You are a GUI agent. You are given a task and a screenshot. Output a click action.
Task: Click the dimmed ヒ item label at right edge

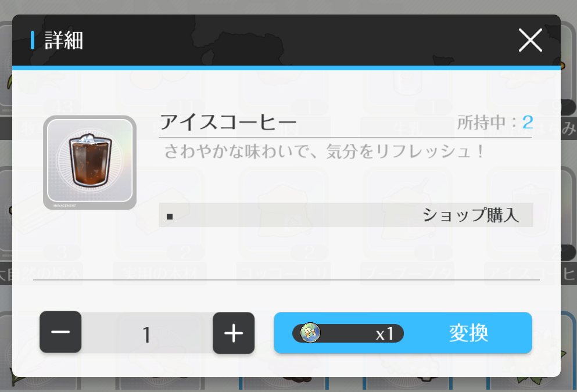pyautogui.click(x=569, y=274)
